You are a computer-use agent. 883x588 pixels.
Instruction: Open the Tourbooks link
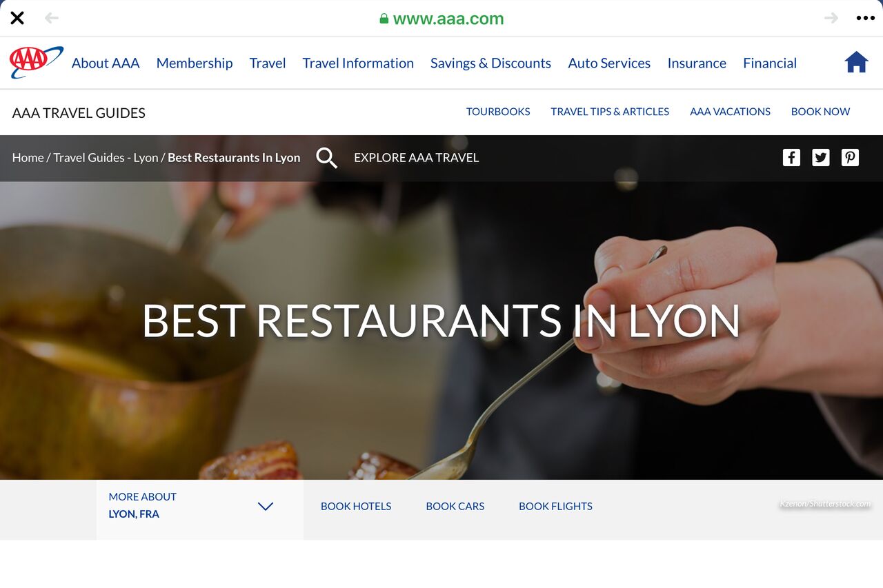[x=498, y=112]
